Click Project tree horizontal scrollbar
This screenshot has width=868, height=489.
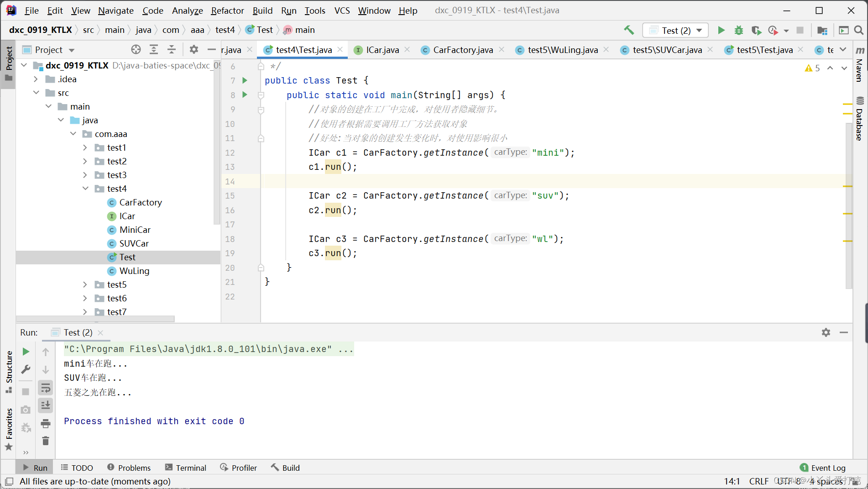pos(95,319)
